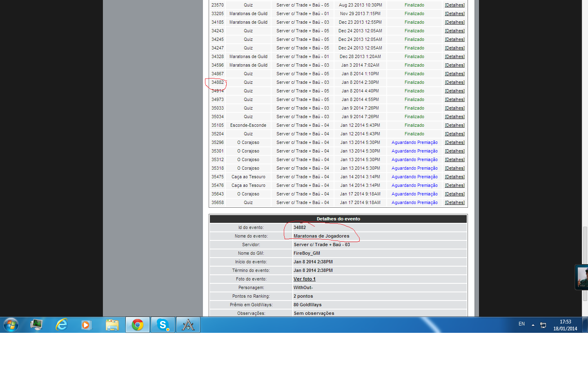Open Detalhes for event 35658
Screen dimensions: 588x368
pyautogui.click(x=454, y=202)
